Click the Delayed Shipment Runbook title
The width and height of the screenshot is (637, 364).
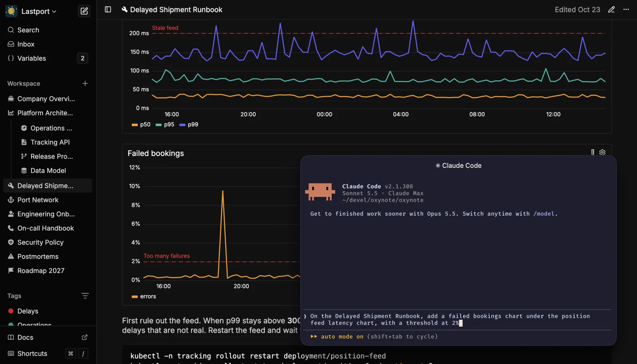coord(176,10)
